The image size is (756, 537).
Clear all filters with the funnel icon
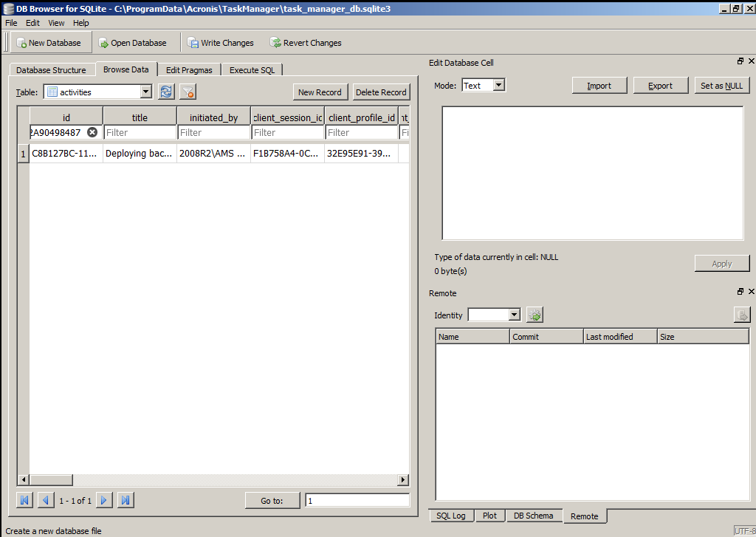pyautogui.click(x=188, y=92)
